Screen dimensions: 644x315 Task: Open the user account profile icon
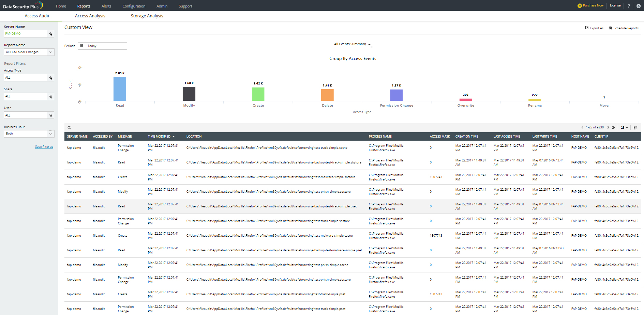[639, 6]
